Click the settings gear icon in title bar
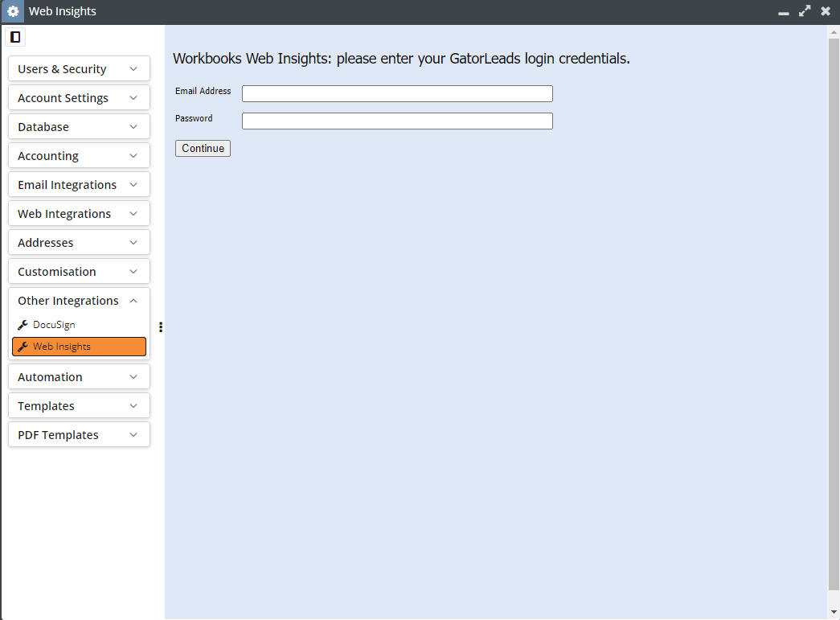Screen dimensions: 840x620 coord(13,12)
